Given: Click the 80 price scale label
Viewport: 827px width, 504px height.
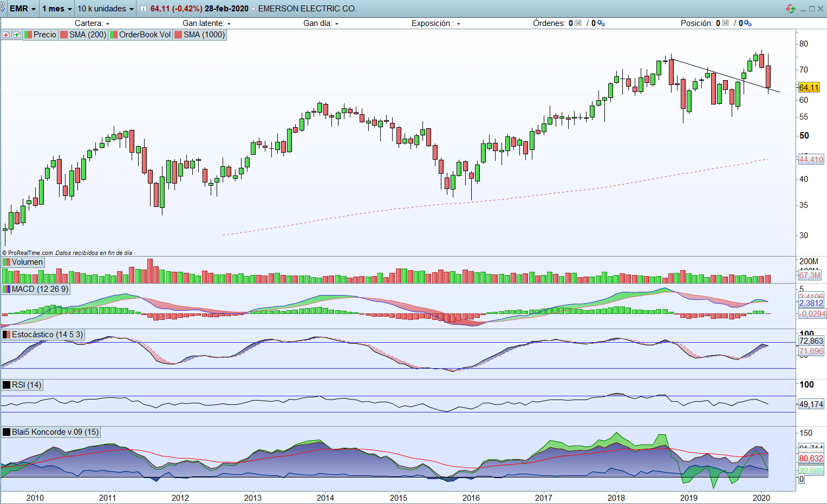Looking at the screenshot, I should [804, 44].
